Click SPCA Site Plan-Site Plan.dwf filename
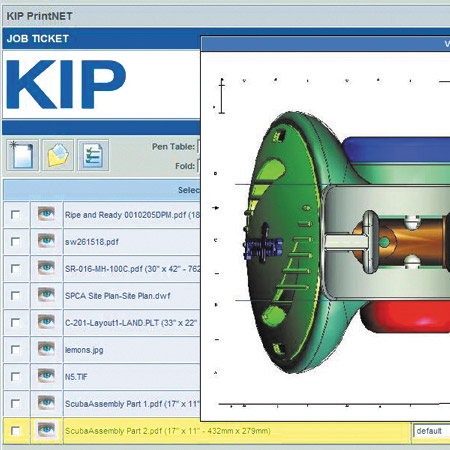Screen dimensions: 450x450 (x=118, y=296)
